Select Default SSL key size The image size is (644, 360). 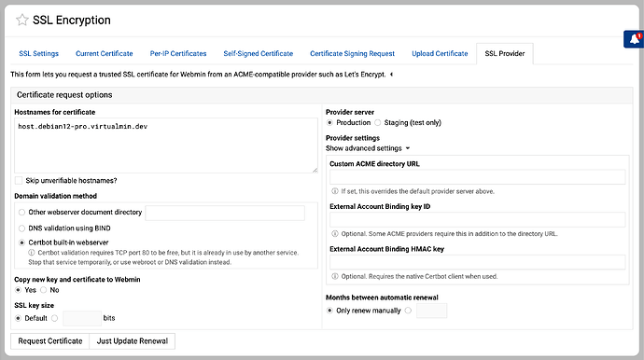click(18, 318)
